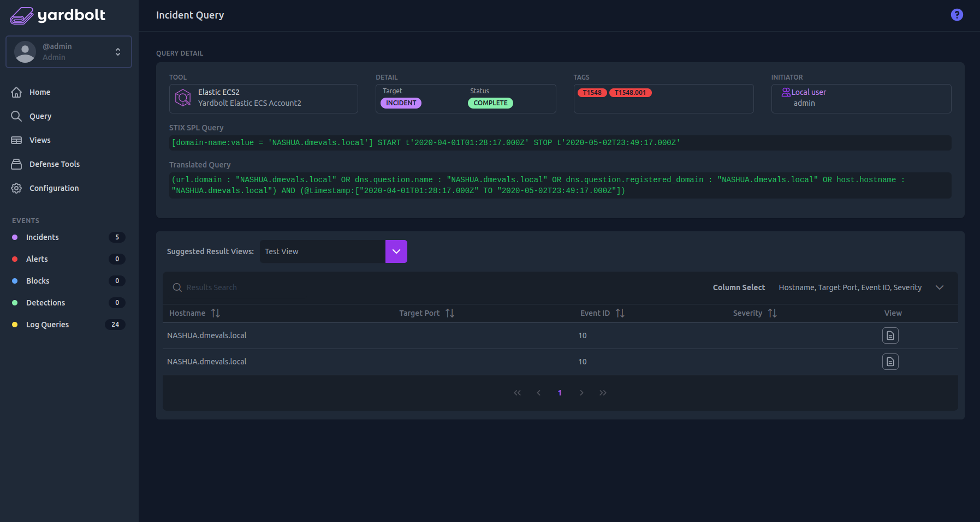The height and width of the screenshot is (522, 980).
Task: Open Column Select list showing Hostname, Target Port
Action: pos(850,287)
